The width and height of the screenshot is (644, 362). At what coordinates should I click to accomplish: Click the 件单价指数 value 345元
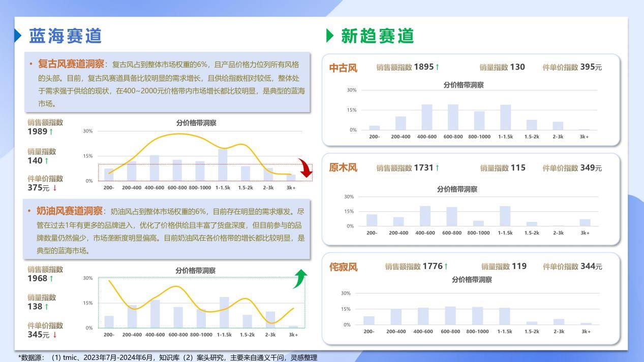[39, 335]
